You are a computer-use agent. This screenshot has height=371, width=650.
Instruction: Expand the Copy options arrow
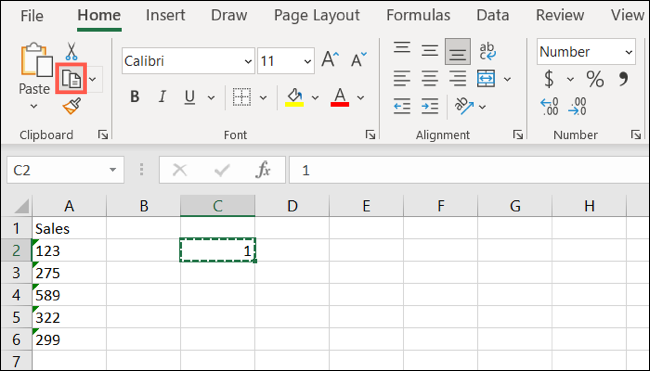pyautogui.click(x=93, y=79)
